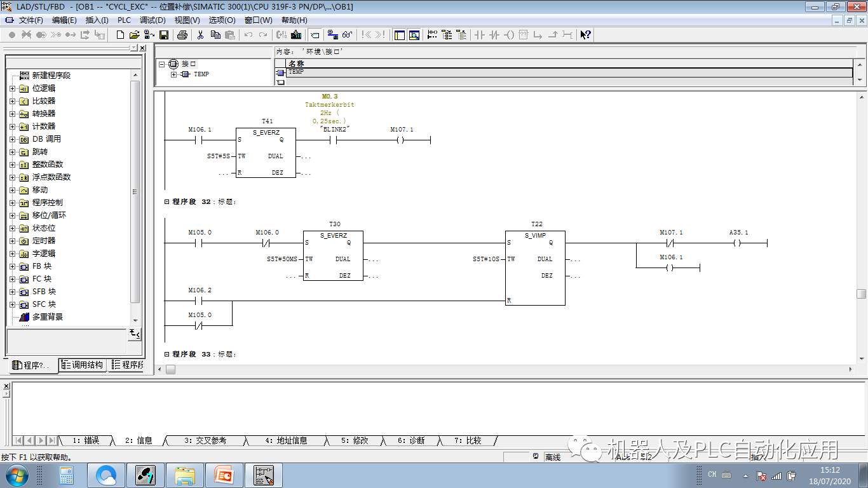
Task: Click the Download to PLC icon
Action: pyautogui.click(x=296, y=35)
